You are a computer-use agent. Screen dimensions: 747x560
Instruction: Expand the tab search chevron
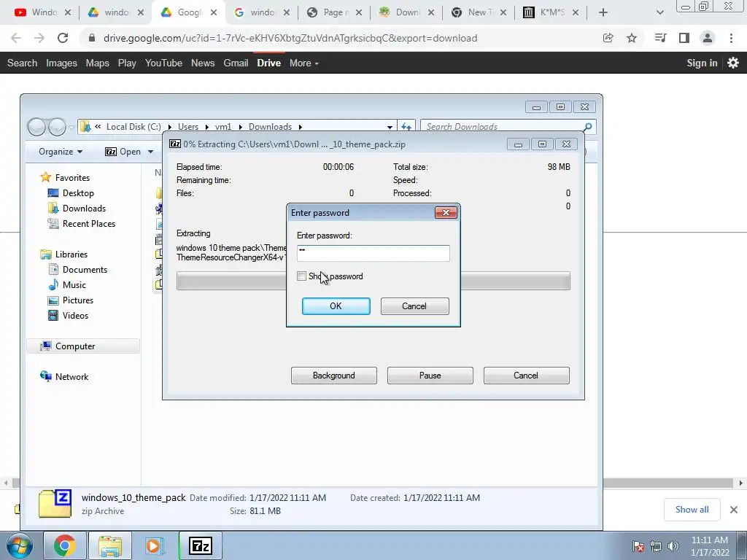(x=659, y=12)
